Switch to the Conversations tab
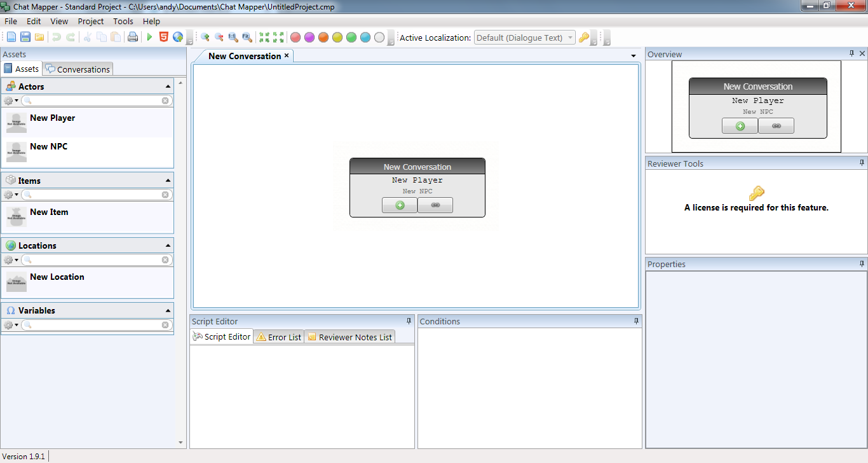Viewport: 868px width, 463px height. coord(78,69)
